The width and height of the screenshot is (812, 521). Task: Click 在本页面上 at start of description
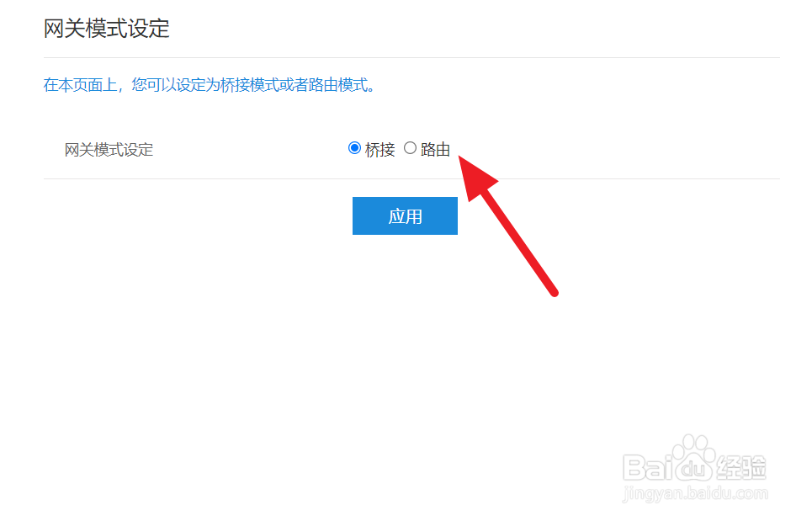80,84
